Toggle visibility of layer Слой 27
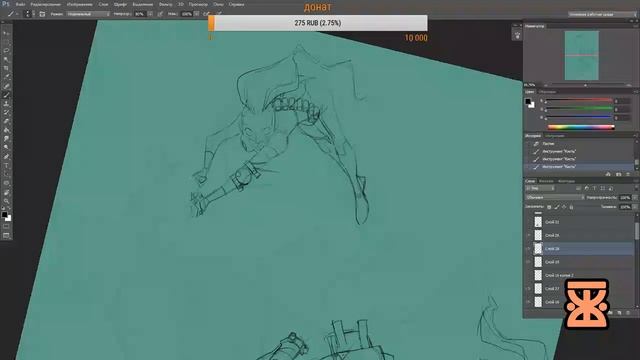640x360 pixels. [x=529, y=289]
